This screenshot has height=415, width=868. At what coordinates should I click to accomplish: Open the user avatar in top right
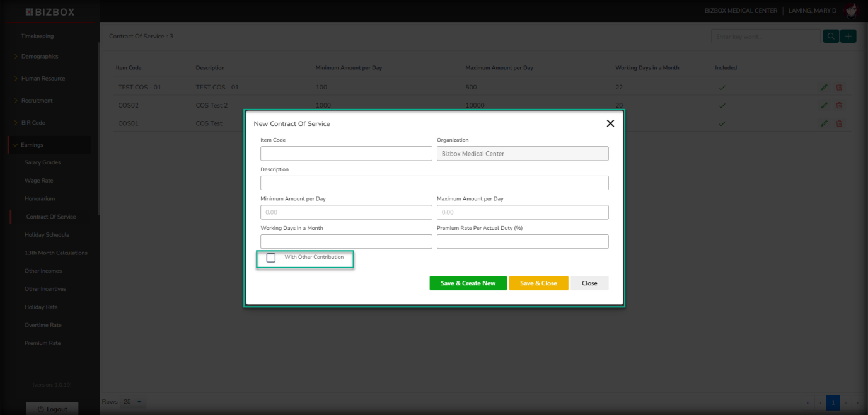852,11
